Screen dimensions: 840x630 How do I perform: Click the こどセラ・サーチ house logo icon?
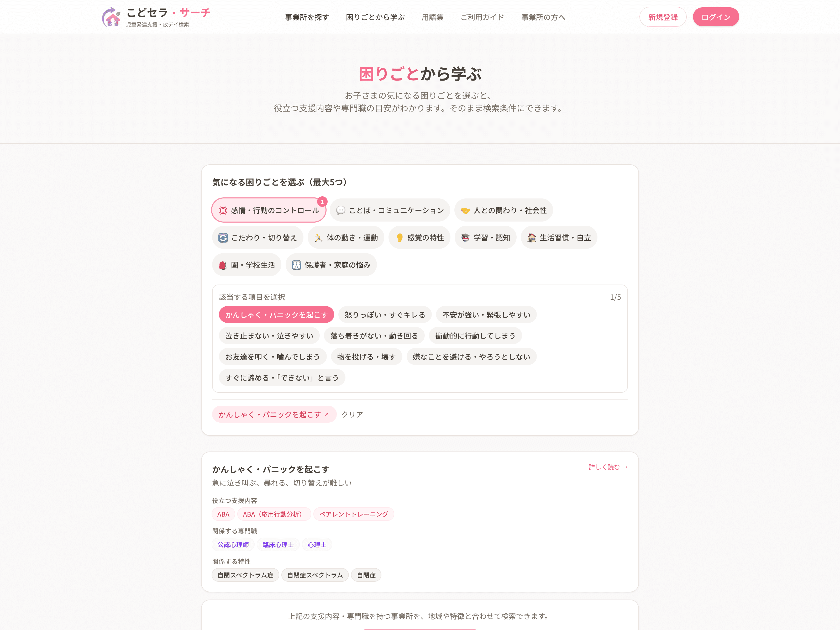pos(111,17)
